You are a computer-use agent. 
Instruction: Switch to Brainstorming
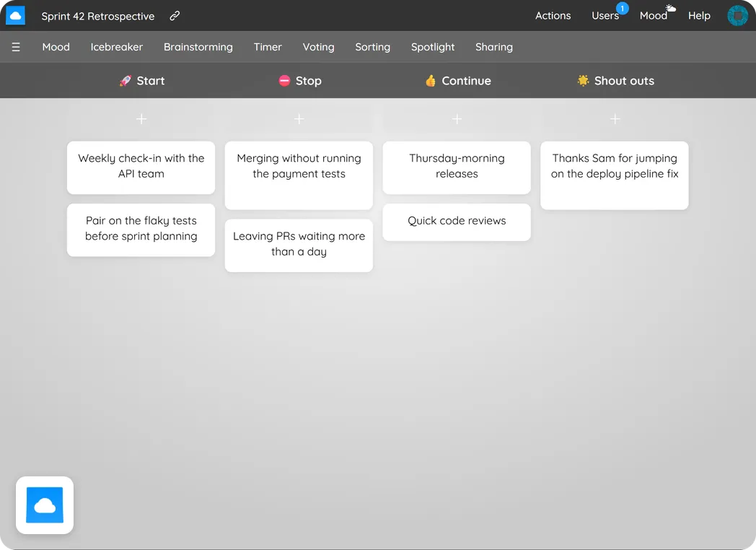coord(198,47)
